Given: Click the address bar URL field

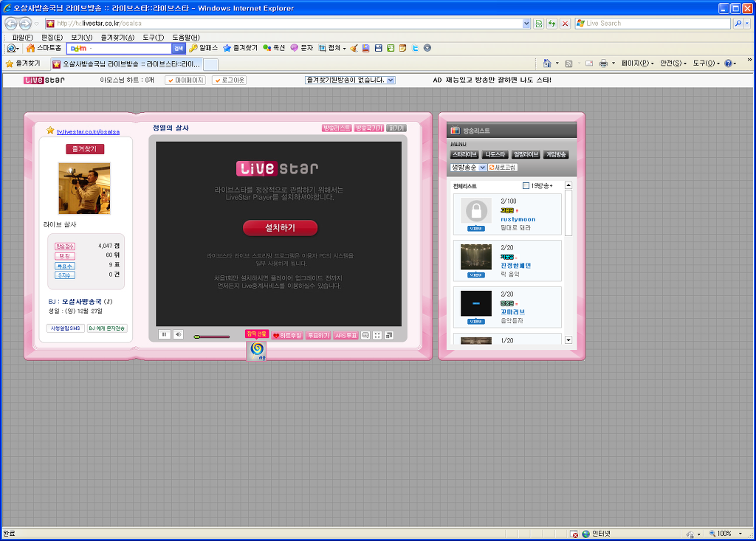Looking at the screenshot, I should pos(289,23).
